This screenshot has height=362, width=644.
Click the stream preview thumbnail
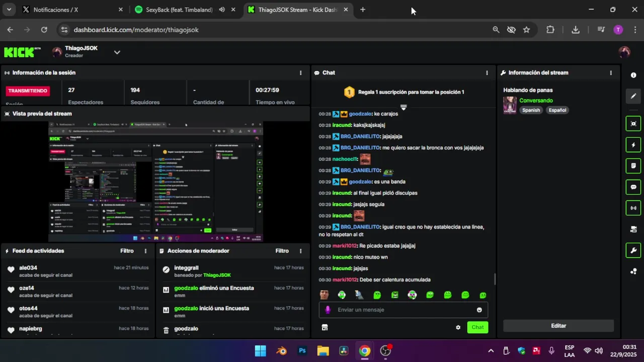coord(155,181)
